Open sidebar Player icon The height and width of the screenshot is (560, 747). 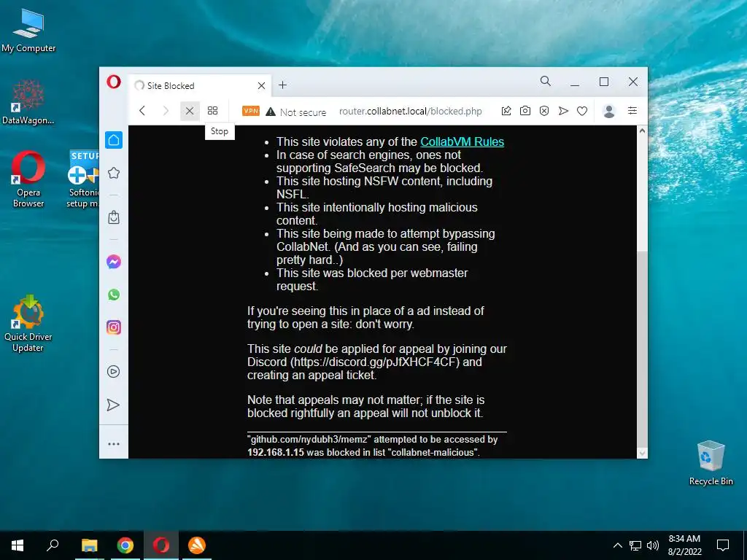click(113, 371)
